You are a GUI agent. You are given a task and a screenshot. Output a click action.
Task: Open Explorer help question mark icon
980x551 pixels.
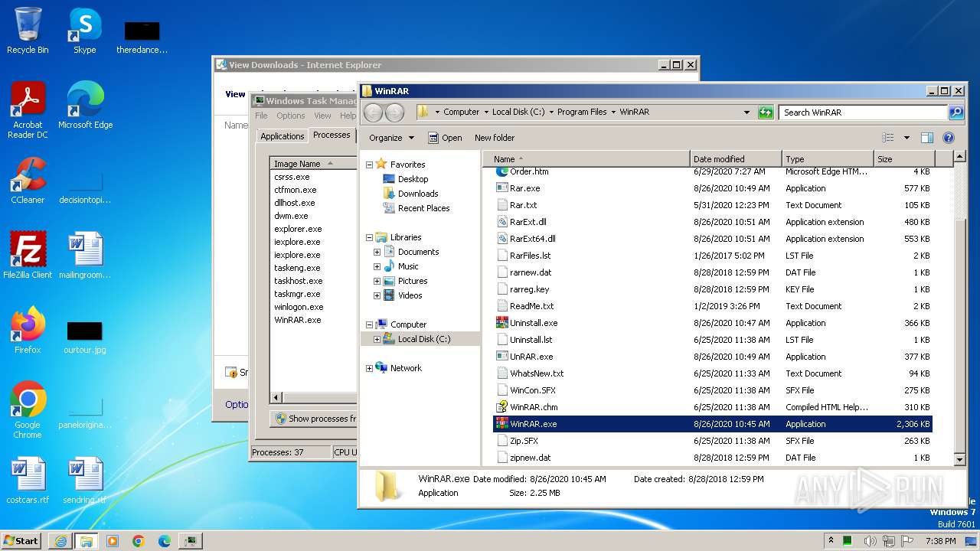pyautogui.click(x=949, y=138)
